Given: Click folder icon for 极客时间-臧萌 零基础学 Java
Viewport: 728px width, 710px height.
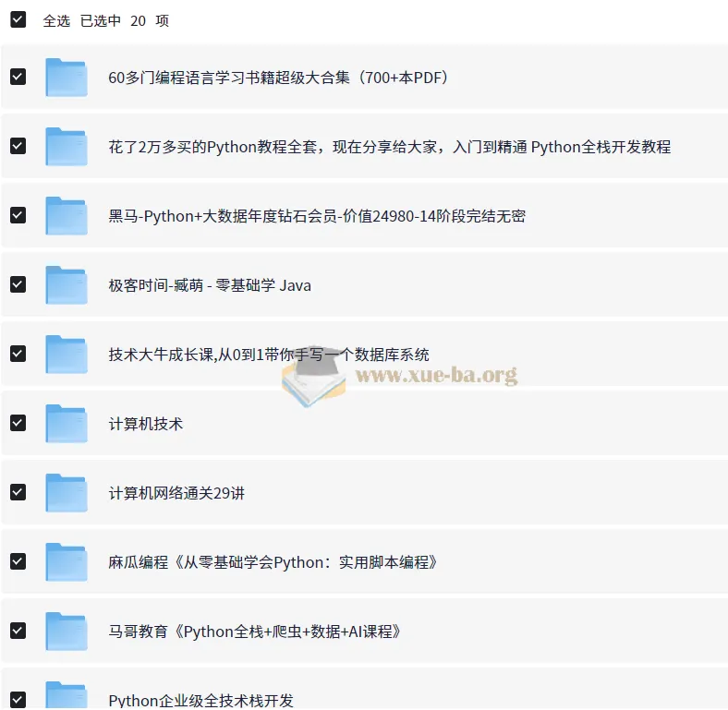Looking at the screenshot, I should point(66,285).
